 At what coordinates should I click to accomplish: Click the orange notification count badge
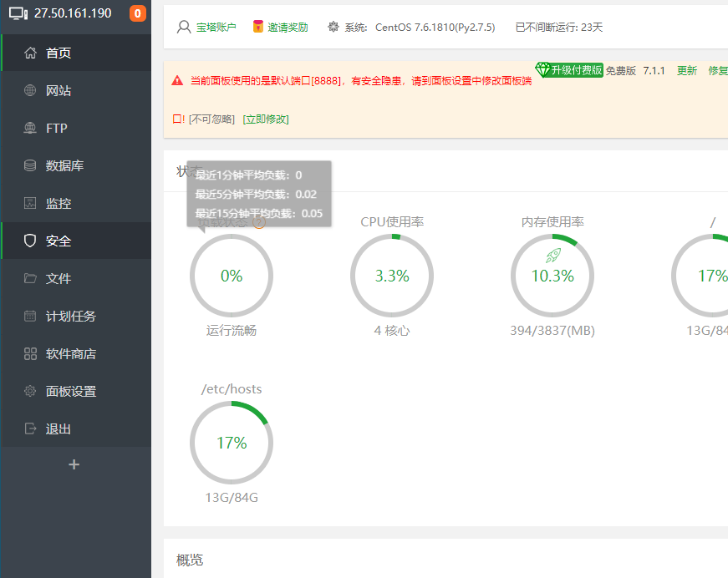click(x=137, y=13)
